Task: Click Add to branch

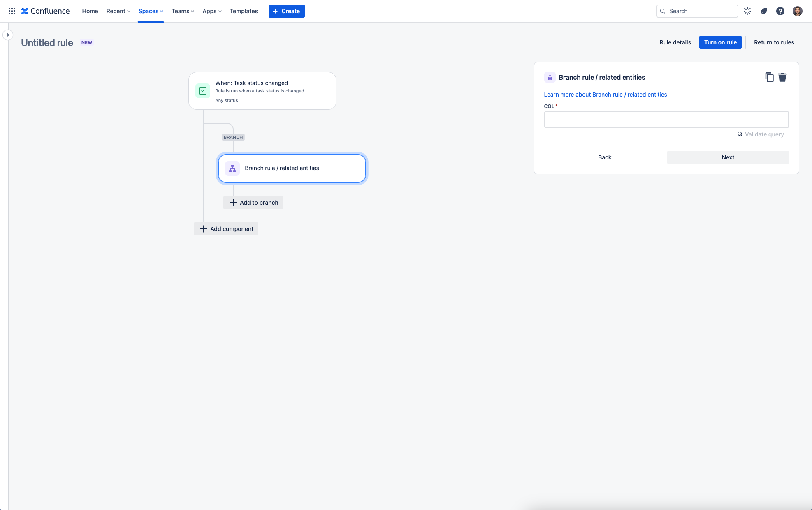Action: pos(253,203)
